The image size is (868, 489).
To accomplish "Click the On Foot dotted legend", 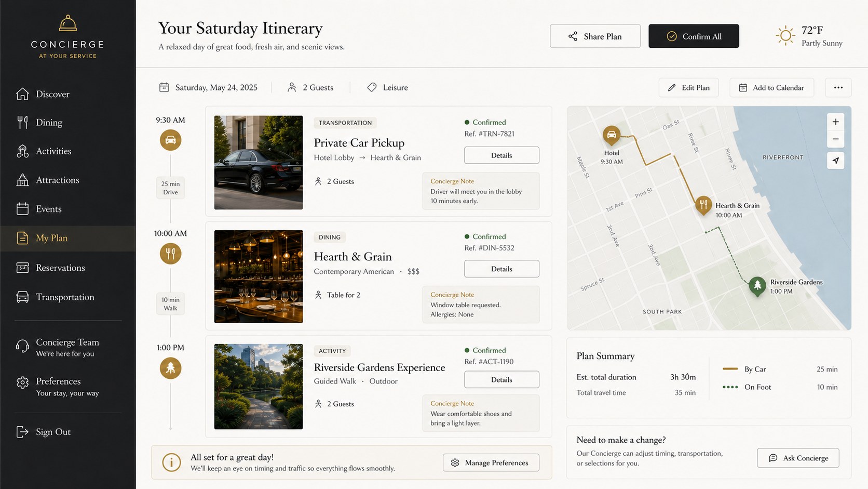I will click(x=730, y=387).
